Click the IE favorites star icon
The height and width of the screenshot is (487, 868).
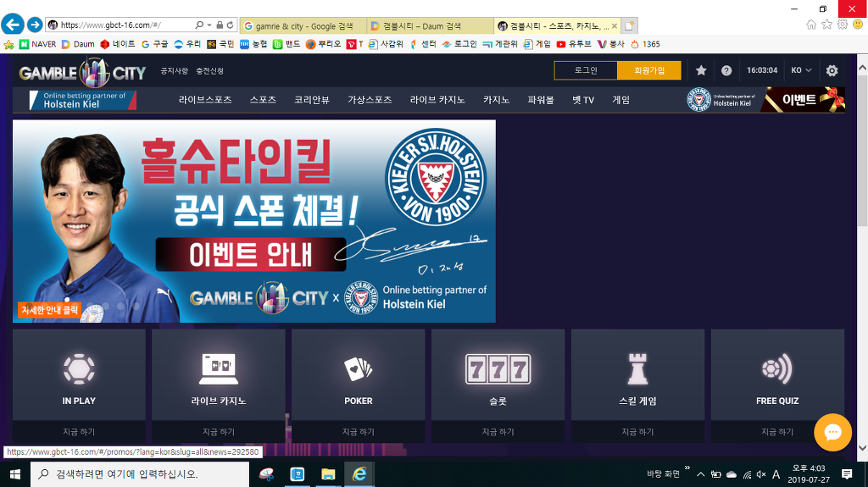[827, 25]
